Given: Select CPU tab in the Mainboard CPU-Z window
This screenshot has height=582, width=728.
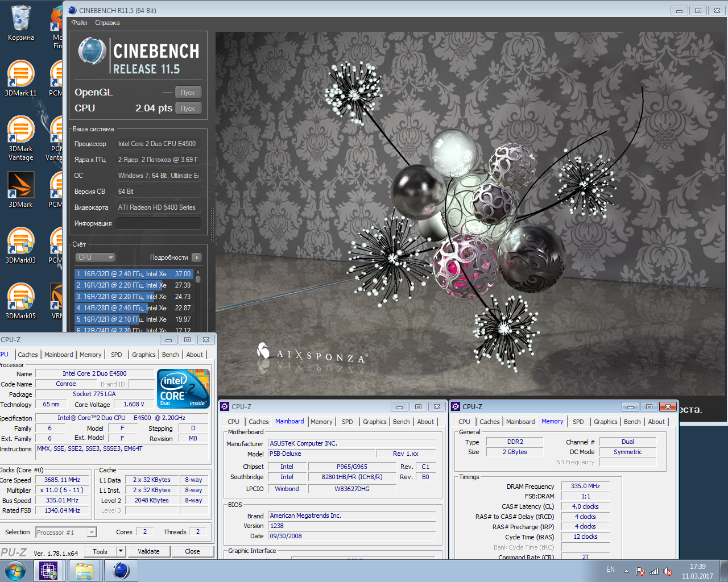Looking at the screenshot, I should click(233, 422).
